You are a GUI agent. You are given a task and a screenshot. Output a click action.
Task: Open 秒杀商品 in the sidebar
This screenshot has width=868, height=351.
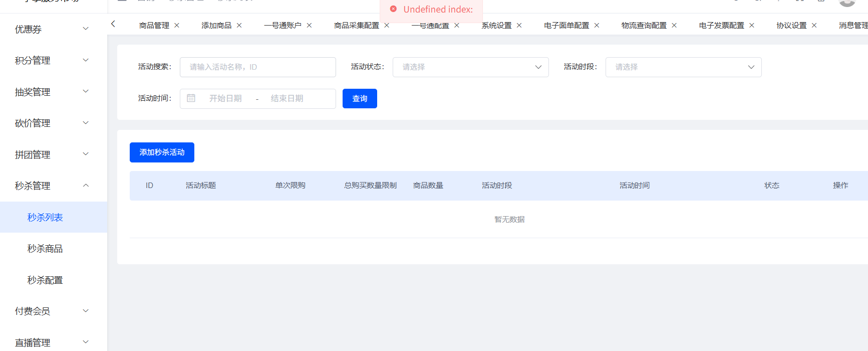[45, 249]
